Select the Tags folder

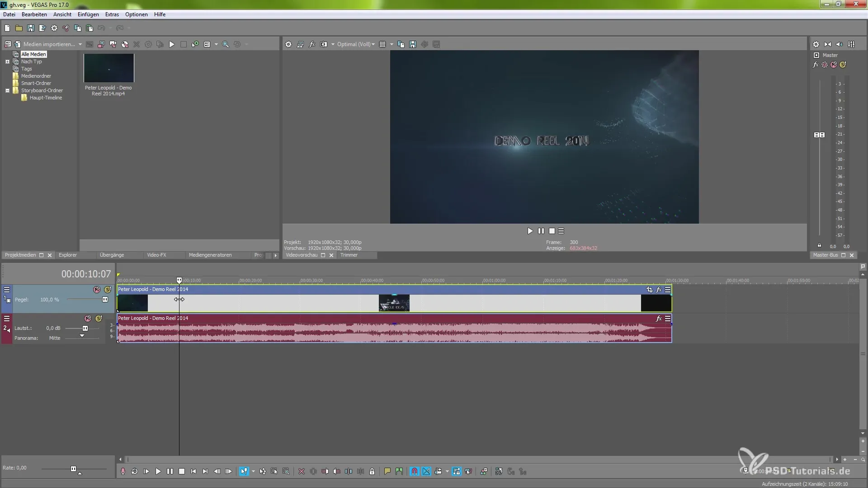(x=26, y=69)
